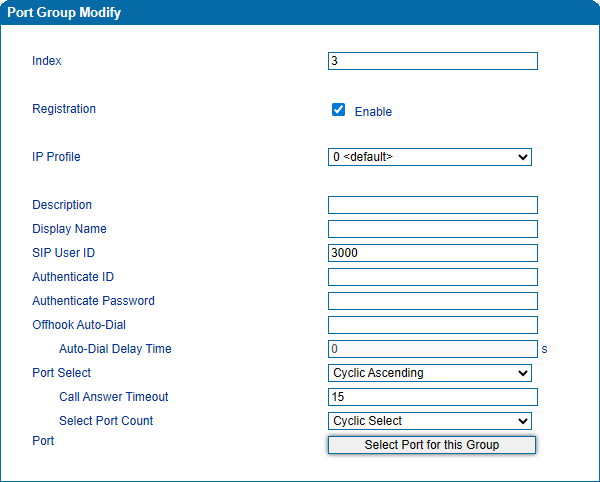Click the SIP User ID field
The image size is (600, 482).
(432, 253)
